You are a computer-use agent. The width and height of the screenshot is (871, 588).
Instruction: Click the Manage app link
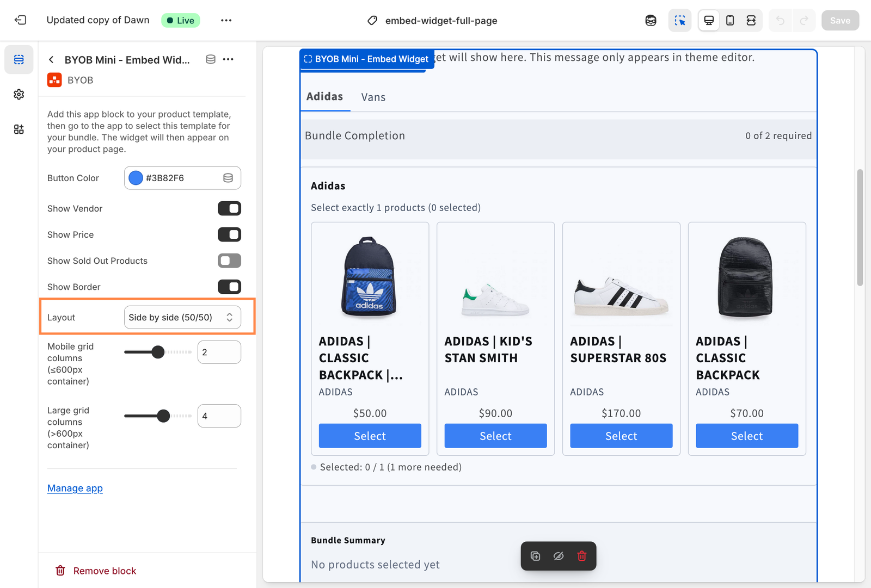[75, 488]
